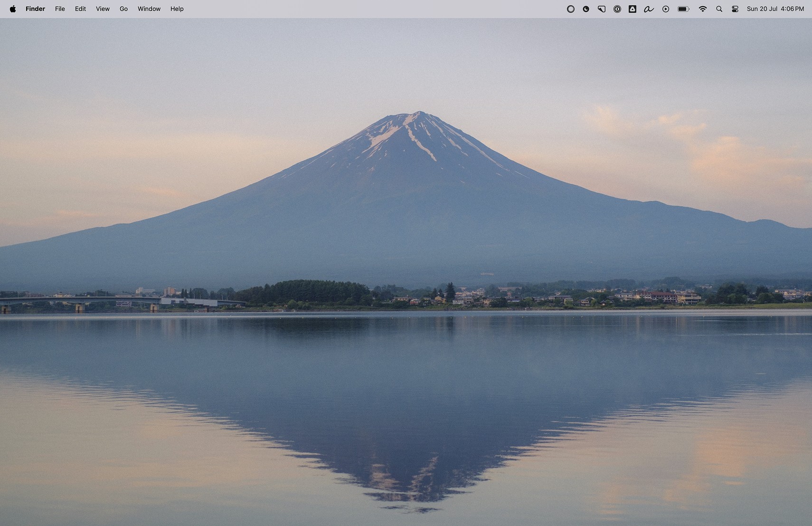Image resolution: width=812 pixels, height=526 pixels.
Task: Open the 1Password menu bar icon
Action: [617, 9]
